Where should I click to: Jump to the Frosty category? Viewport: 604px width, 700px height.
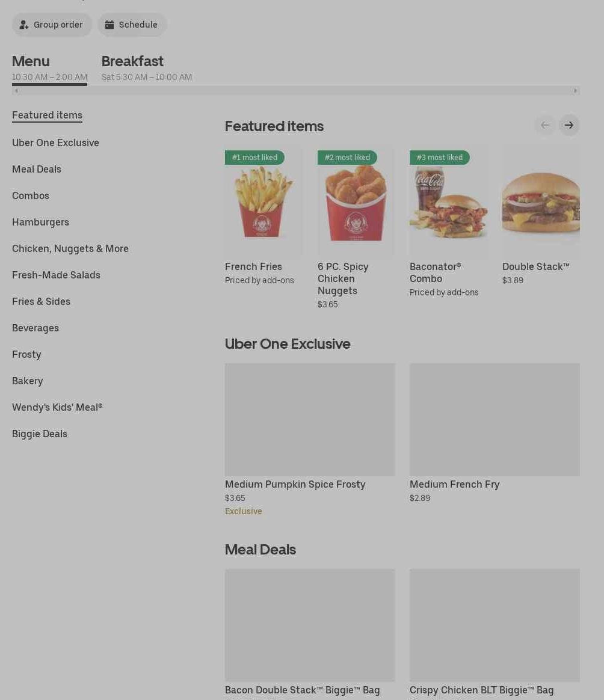point(26,354)
